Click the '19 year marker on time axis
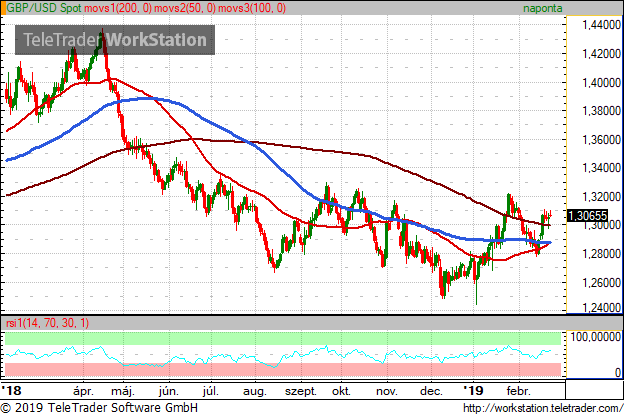The width and height of the screenshot is (624, 417). tap(473, 390)
